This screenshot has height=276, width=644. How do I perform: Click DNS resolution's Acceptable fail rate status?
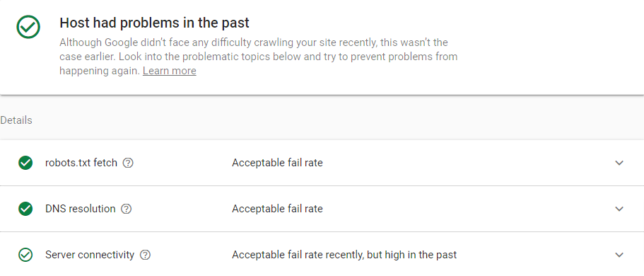tap(277, 209)
